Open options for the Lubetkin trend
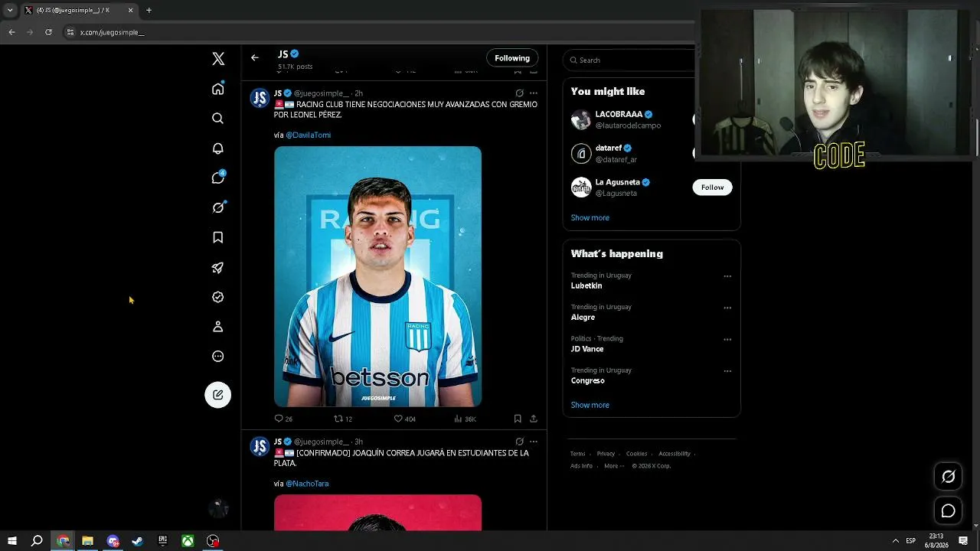This screenshot has height=551, width=980. [x=727, y=276]
